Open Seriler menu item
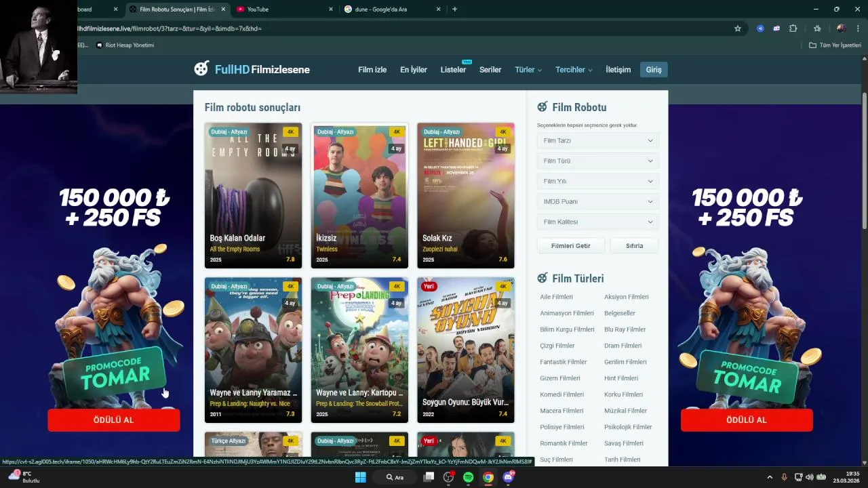Screen dimensions: 868x488 pos(490,70)
